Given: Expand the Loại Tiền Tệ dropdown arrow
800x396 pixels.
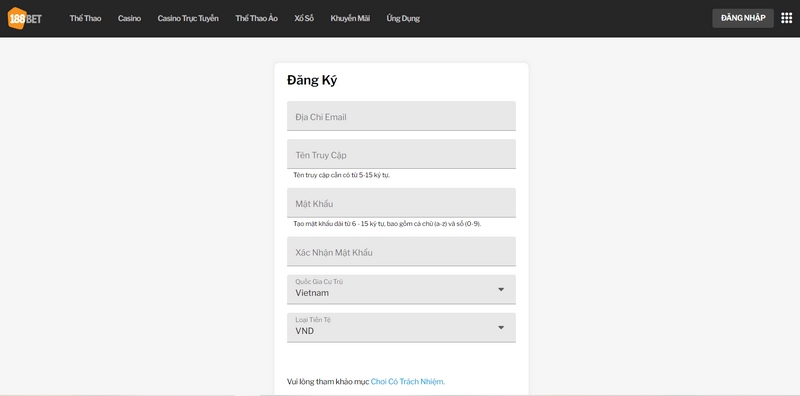Looking at the screenshot, I should [501, 328].
